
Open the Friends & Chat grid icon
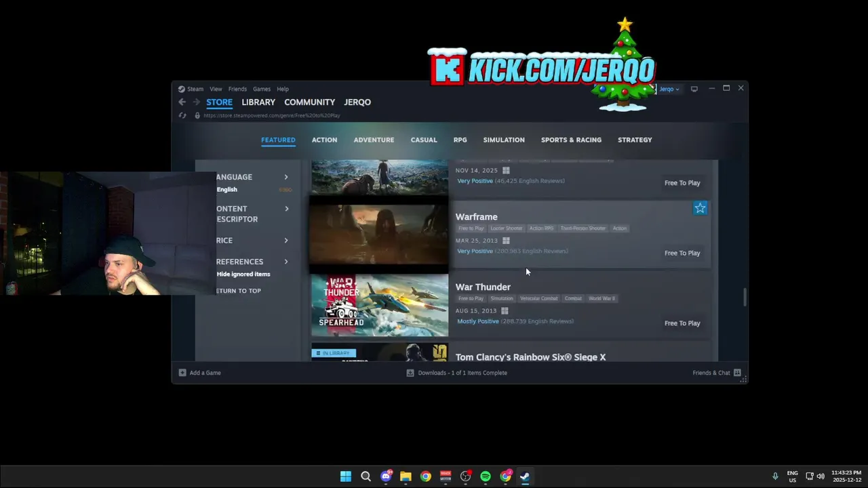(x=737, y=373)
